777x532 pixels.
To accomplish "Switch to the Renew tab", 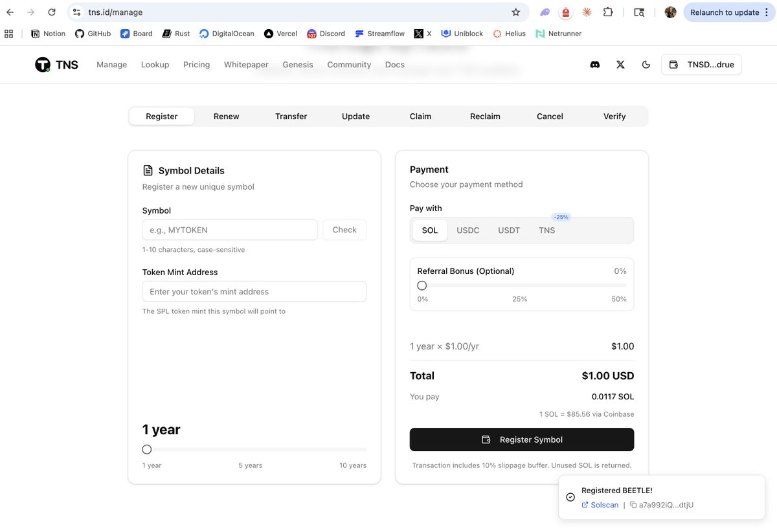I will click(x=226, y=116).
